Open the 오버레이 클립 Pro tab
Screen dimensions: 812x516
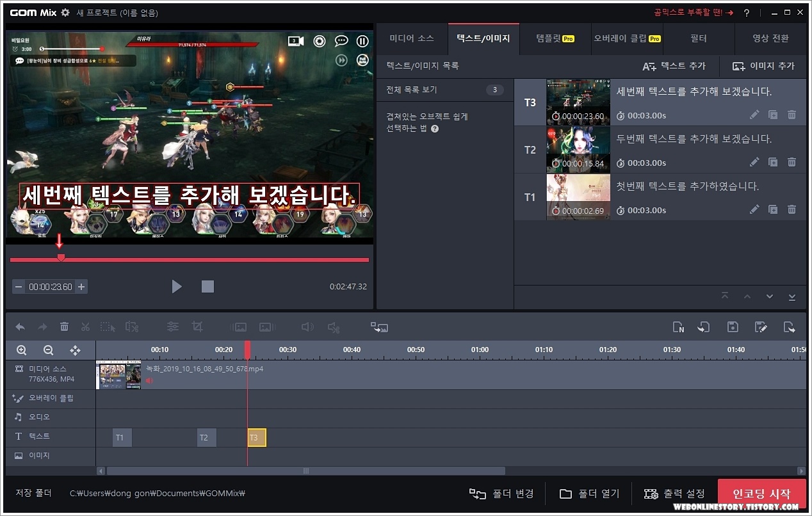(627, 38)
